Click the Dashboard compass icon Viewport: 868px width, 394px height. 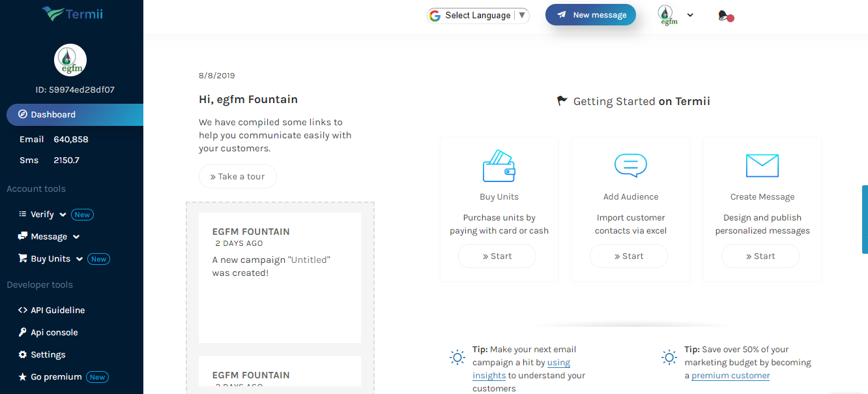click(x=23, y=114)
